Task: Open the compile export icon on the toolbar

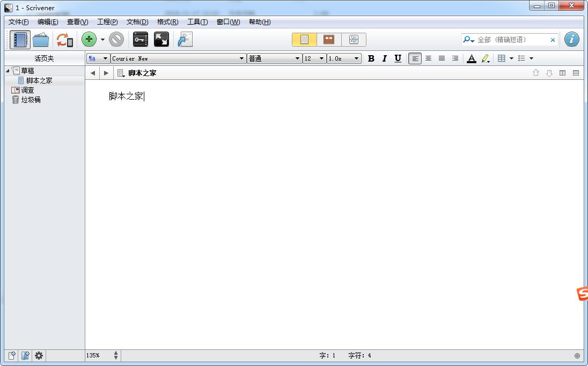Action: coord(184,39)
